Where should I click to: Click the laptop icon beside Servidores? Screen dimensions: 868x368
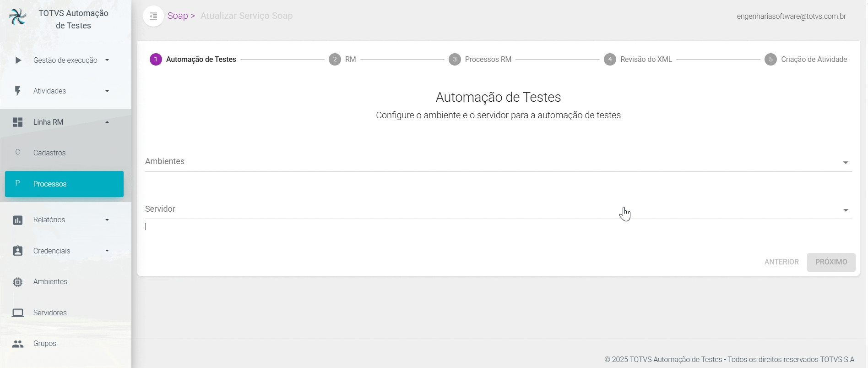(18, 313)
